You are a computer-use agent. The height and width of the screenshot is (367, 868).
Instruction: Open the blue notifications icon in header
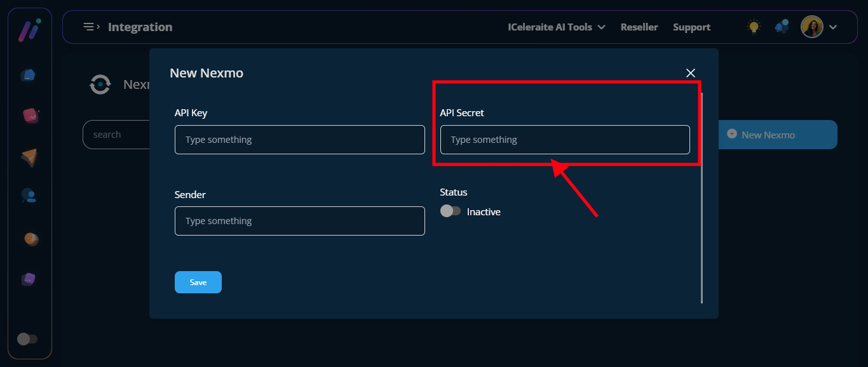pyautogui.click(x=782, y=27)
